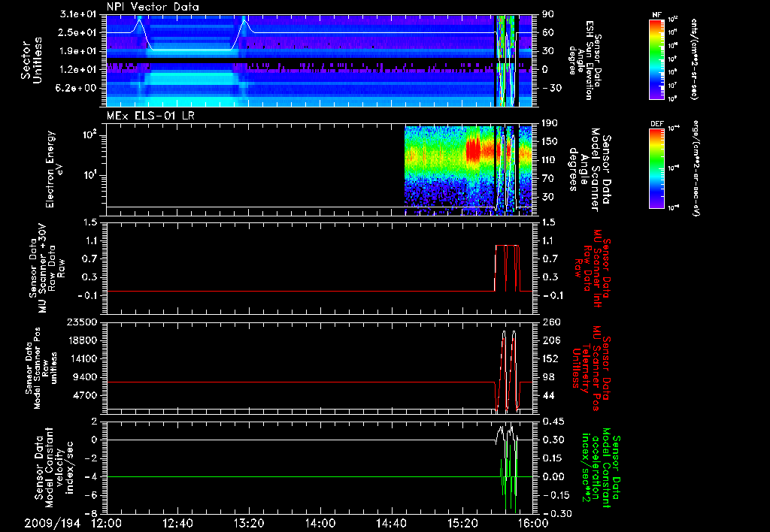Click the 3.1e+01 sector tick label
The height and width of the screenshot is (532, 770).
tap(78, 14)
